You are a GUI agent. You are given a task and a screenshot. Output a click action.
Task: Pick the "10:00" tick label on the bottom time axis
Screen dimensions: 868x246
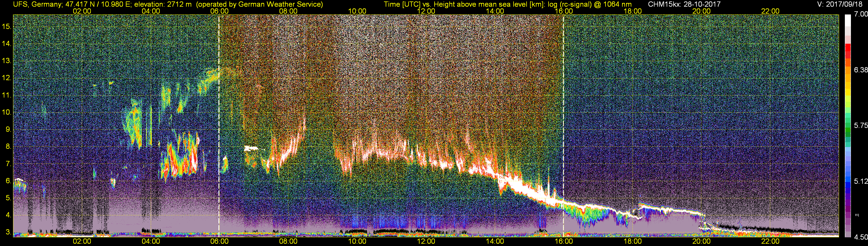[x=357, y=241]
